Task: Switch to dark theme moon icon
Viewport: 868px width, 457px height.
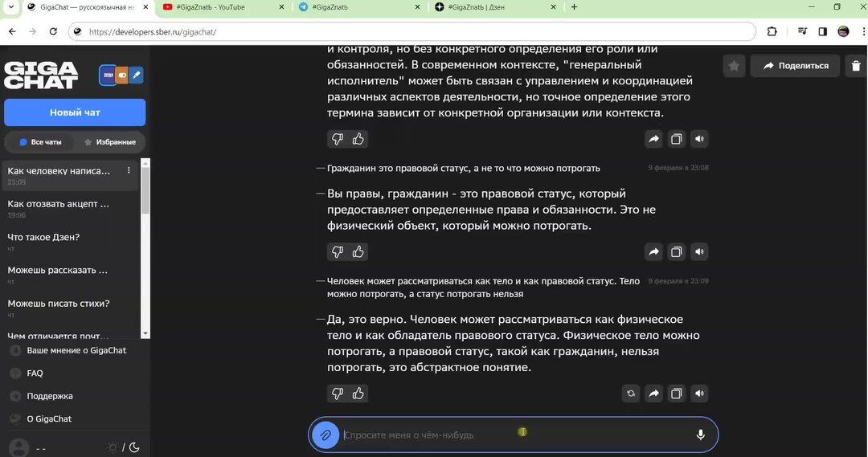Action: click(x=134, y=447)
